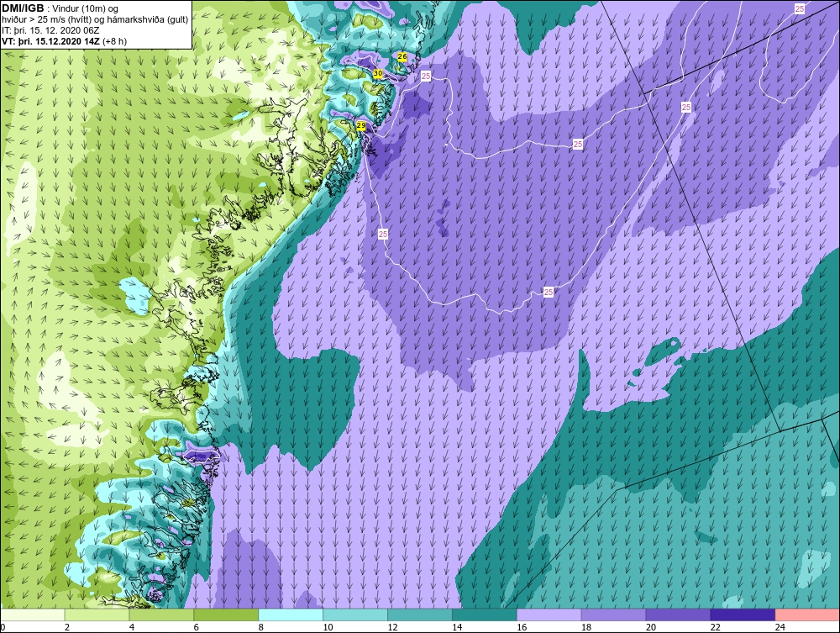Pick the teal 12–14 legend swatch

pyautogui.click(x=420, y=615)
